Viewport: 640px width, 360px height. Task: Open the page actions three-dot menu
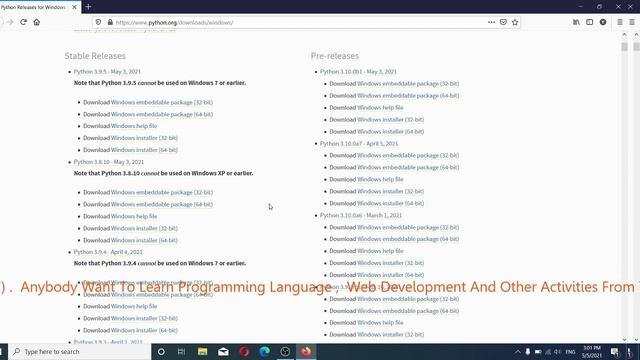491,22
